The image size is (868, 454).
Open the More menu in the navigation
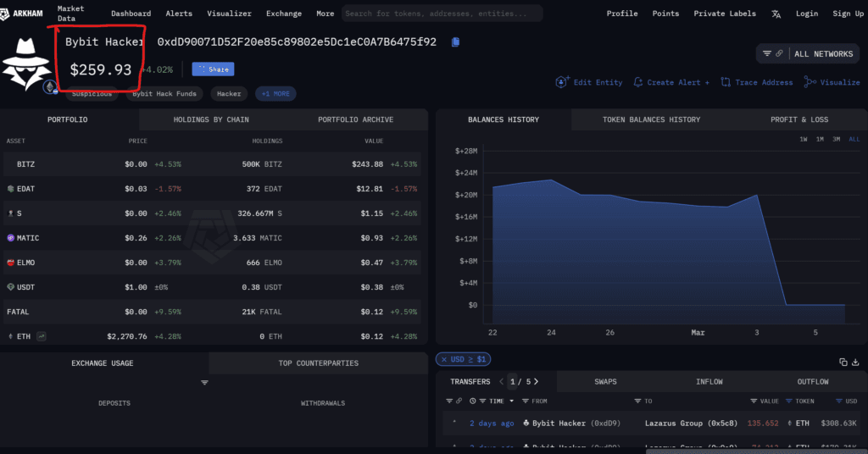325,14
